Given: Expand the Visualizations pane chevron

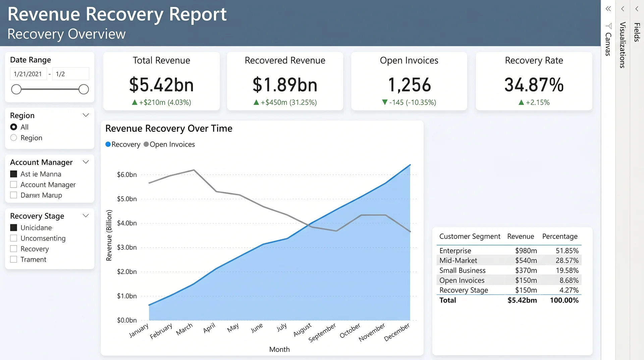Looking at the screenshot, I should click(x=623, y=9).
